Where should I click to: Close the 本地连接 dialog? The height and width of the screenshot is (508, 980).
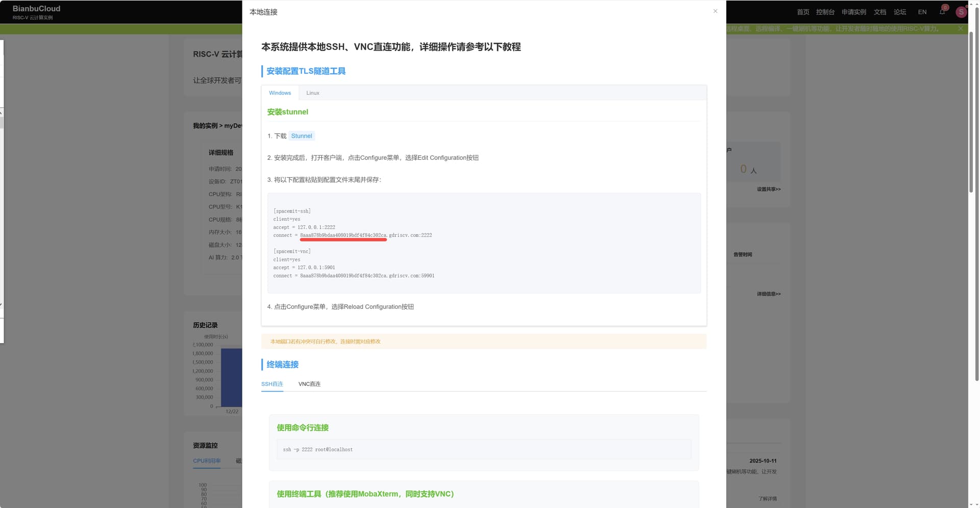point(715,11)
